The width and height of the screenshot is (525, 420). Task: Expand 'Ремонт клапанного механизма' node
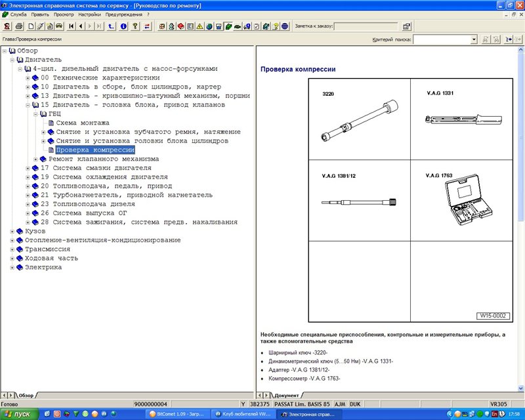pyautogui.click(x=35, y=159)
